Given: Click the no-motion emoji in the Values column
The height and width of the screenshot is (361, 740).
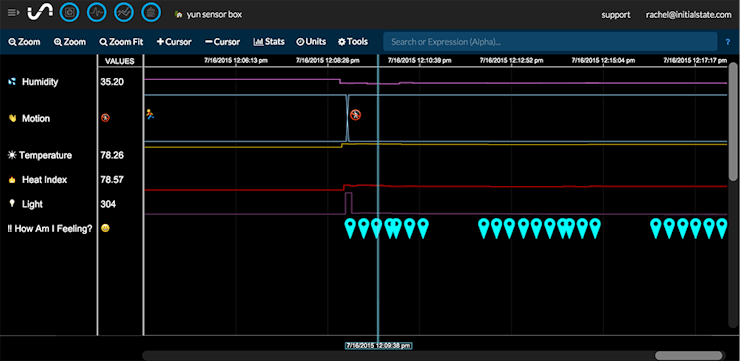Looking at the screenshot, I should click(105, 118).
